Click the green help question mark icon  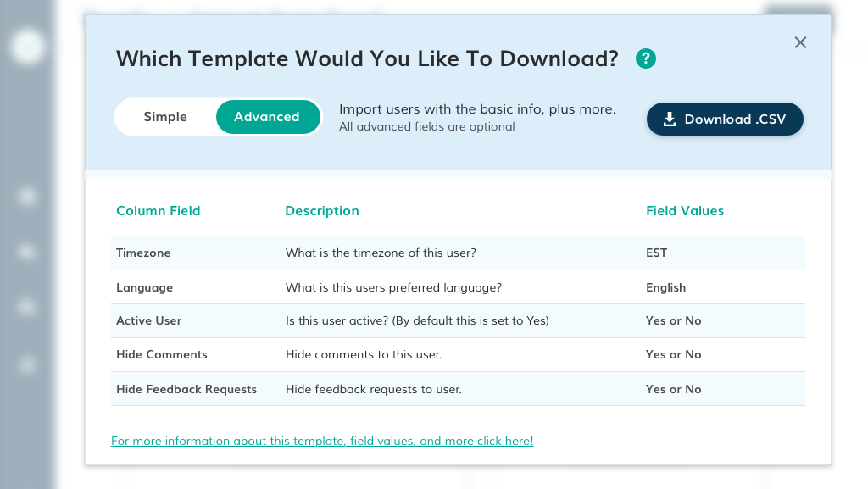click(645, 58)
